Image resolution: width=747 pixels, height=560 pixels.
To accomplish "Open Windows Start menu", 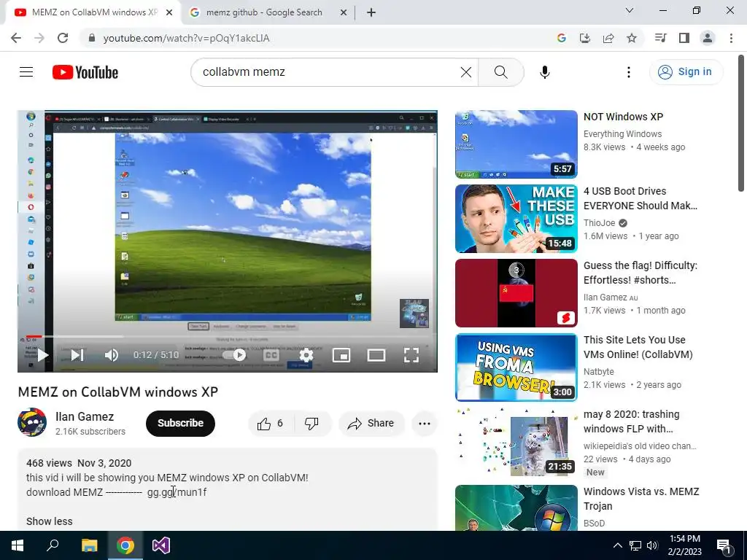I will (18, 545).
